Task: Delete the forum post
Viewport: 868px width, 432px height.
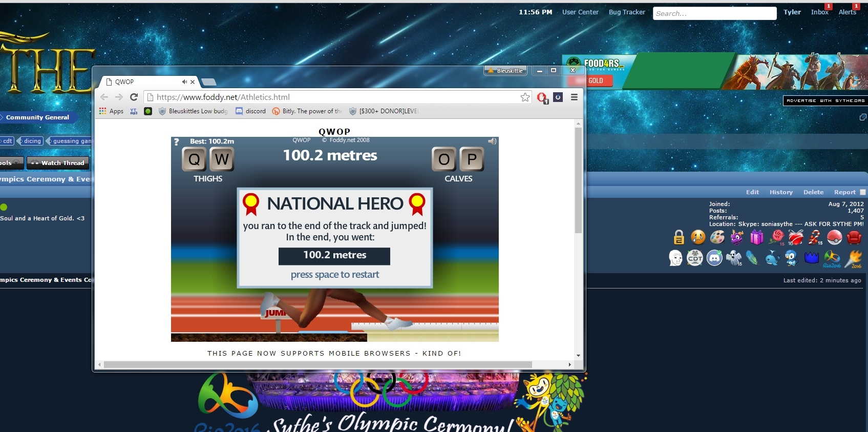Action: click(813, 192)
